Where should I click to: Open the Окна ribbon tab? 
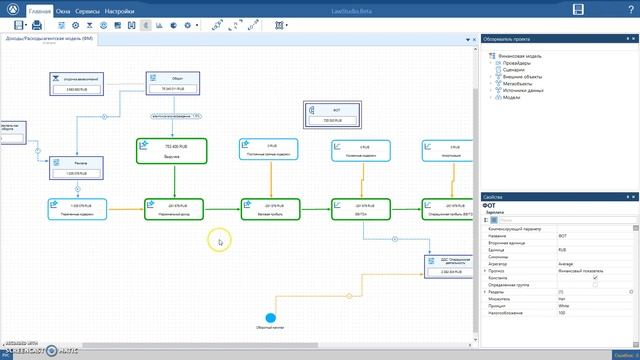click(x=63, y=11)
